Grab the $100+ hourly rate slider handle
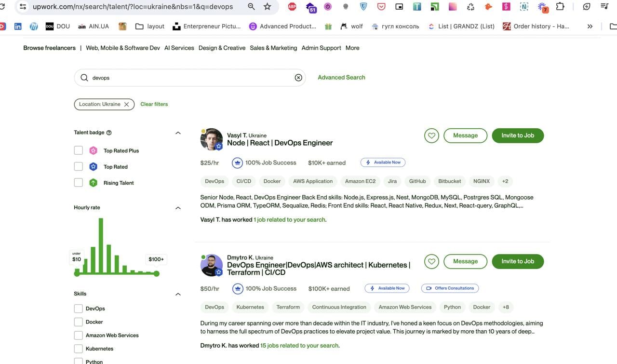Image resolution: width=617 pixels, height=364 pixels. pos(156,273)
